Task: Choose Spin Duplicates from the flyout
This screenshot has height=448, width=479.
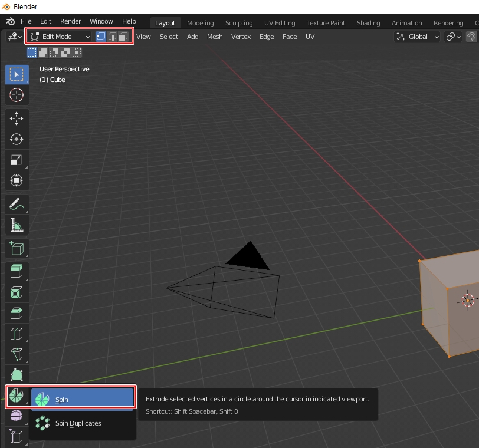Action: [x=83, y=423]
